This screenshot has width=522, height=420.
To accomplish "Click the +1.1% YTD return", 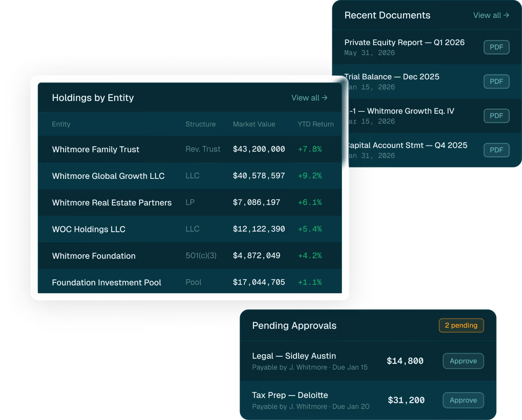I will (310, 282).
